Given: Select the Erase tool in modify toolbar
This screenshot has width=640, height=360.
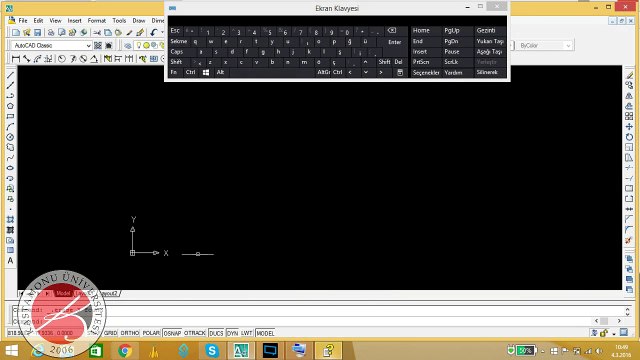Looking at the screenshot, I should [x=629, y=75].
